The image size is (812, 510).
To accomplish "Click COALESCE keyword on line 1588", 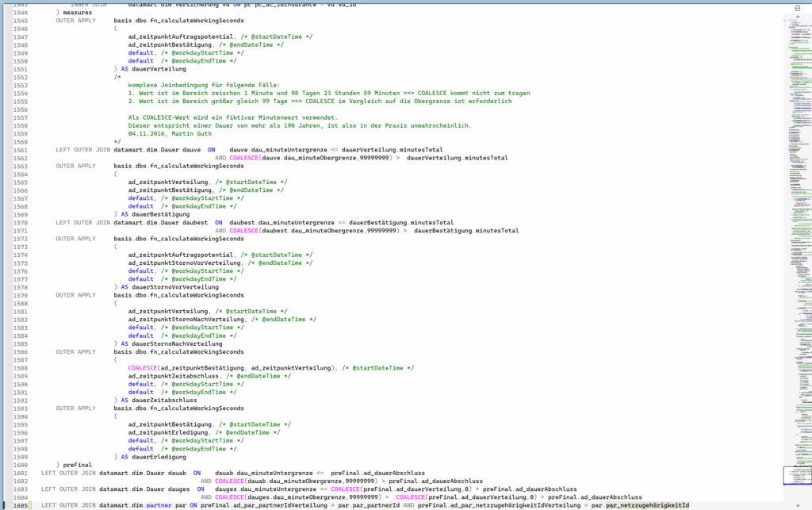I will [143, 368].
